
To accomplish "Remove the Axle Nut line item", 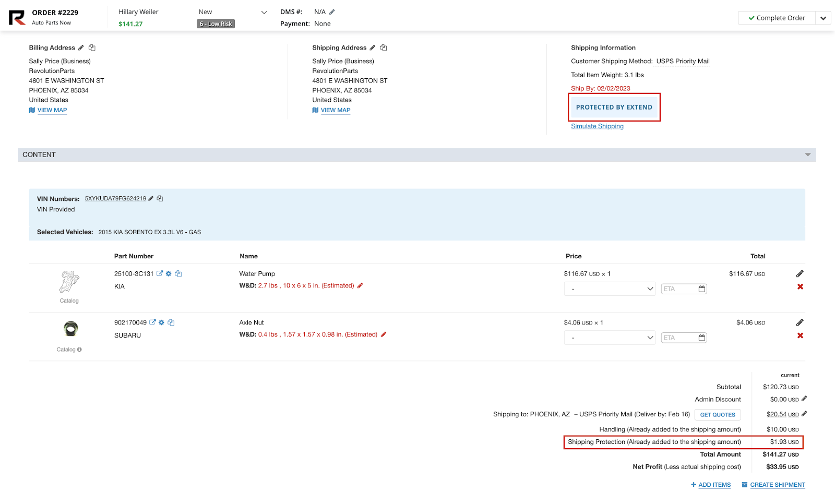I will 800,335.
